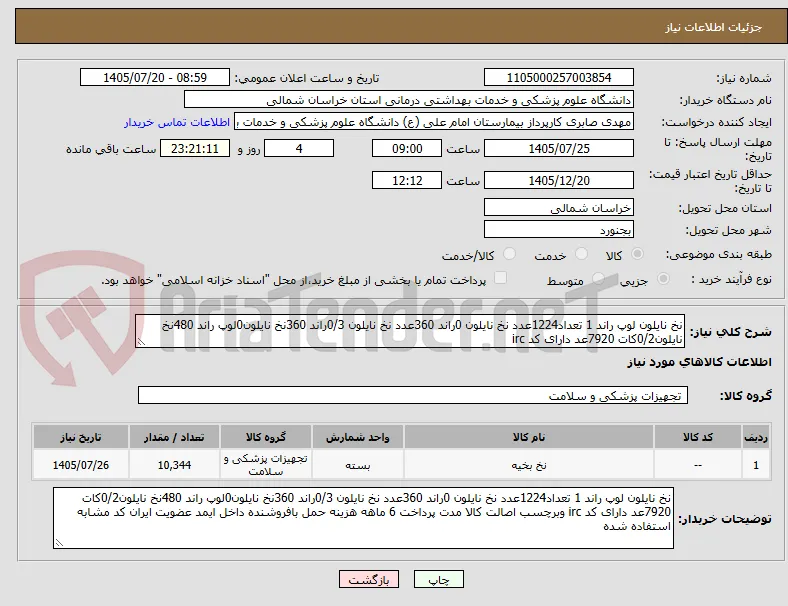Click the توضیحات خریدار notes textarea
Viewport: 788px width, 606px height.
363,518
